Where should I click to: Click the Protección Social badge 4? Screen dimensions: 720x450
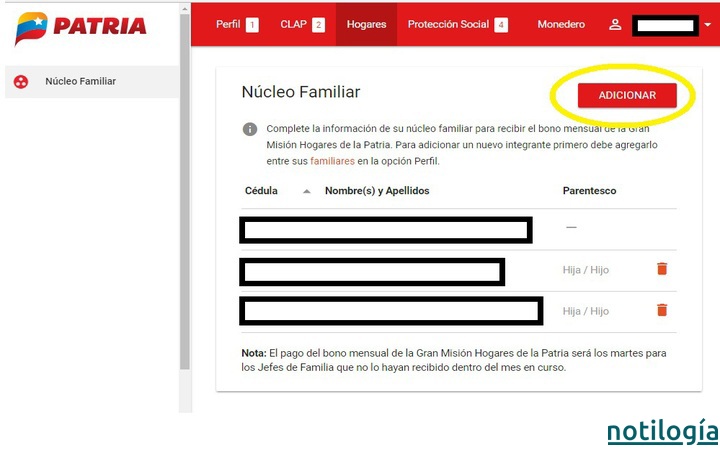pos(501,25)
